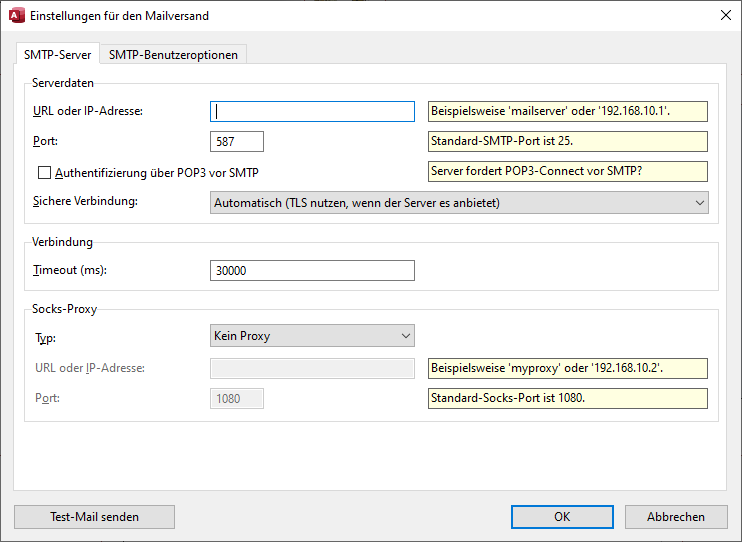
Task: Click the Access icon in the title bar
Action: pos(16,15)
